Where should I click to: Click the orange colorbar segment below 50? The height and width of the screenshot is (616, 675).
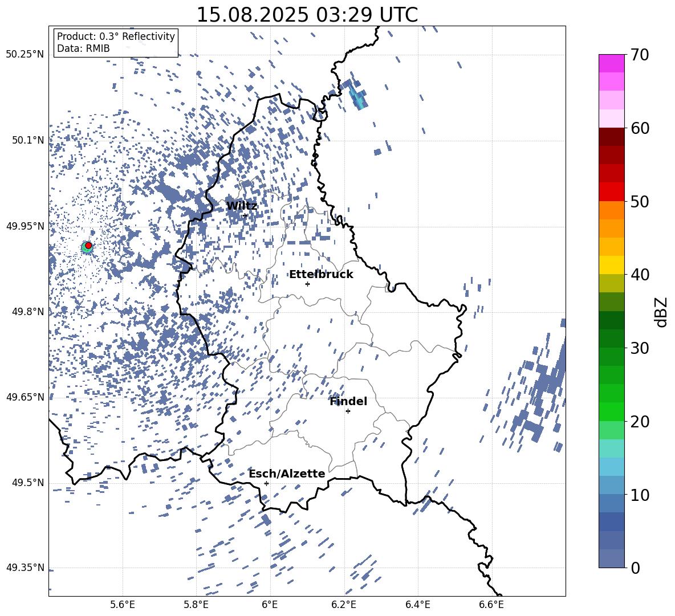(611, 210)
